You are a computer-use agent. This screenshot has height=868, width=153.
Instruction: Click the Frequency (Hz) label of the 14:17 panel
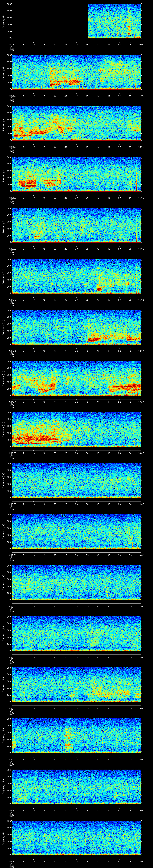click(3, 429)
